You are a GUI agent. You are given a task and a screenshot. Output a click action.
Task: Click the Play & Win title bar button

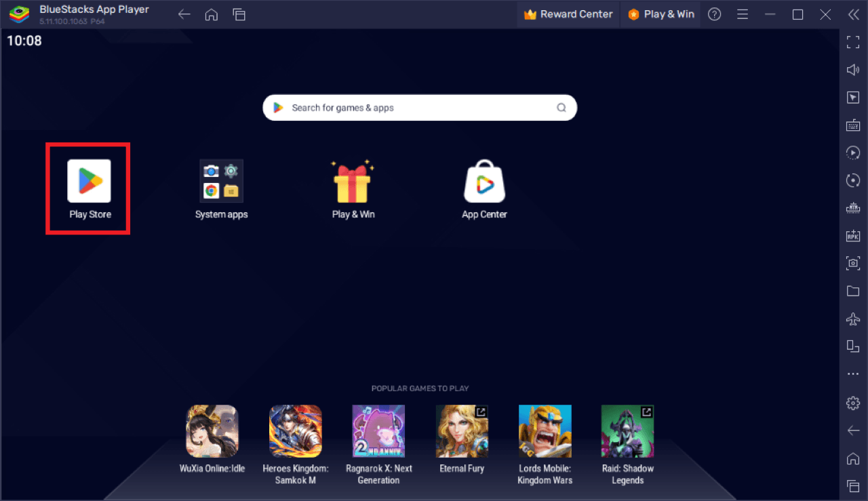coord(661,14)
